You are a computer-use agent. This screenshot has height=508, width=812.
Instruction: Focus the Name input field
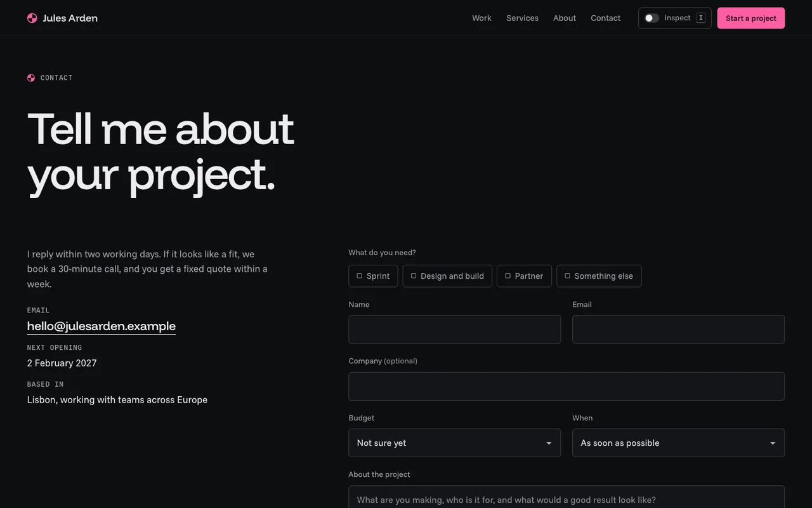click(x=455, y=330)
